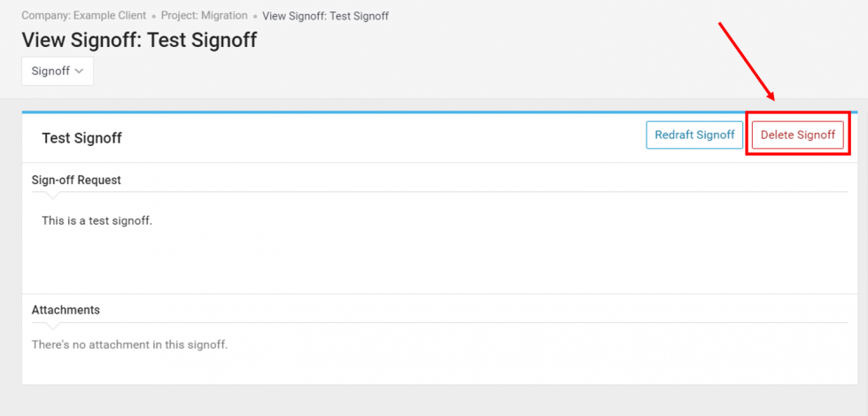Select the View Signoff: Test Signoff breadcrumb
This screenshot has height=416, width=868.
(x=325, y=16)
